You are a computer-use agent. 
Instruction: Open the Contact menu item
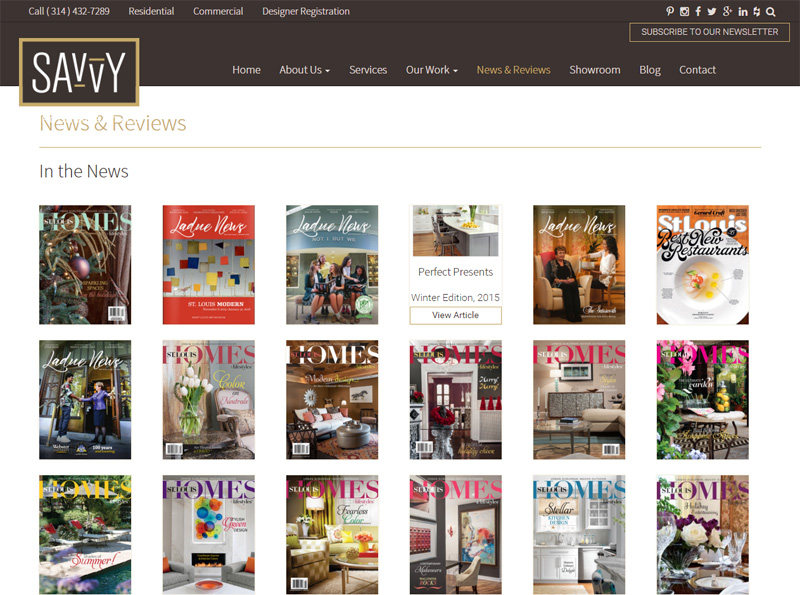697,70
